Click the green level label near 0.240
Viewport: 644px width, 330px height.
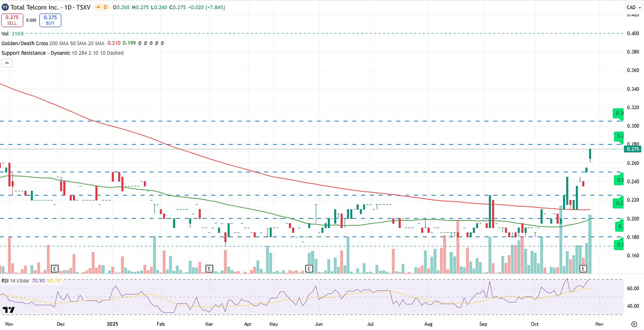click(618, 180)
